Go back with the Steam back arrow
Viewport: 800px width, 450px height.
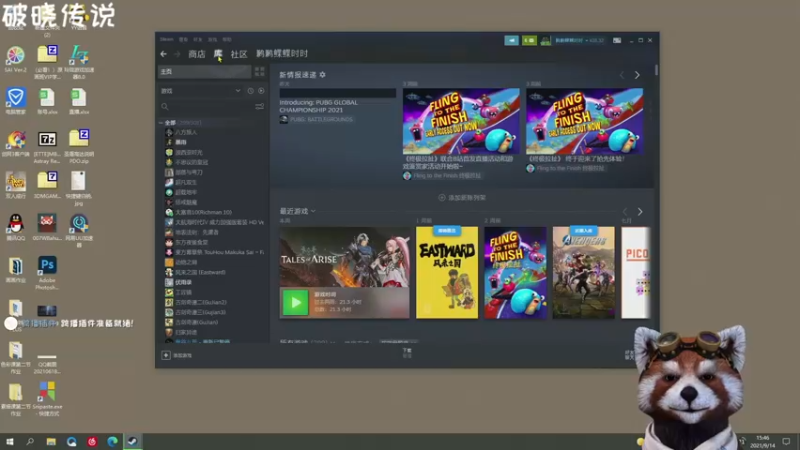(163, 54)
